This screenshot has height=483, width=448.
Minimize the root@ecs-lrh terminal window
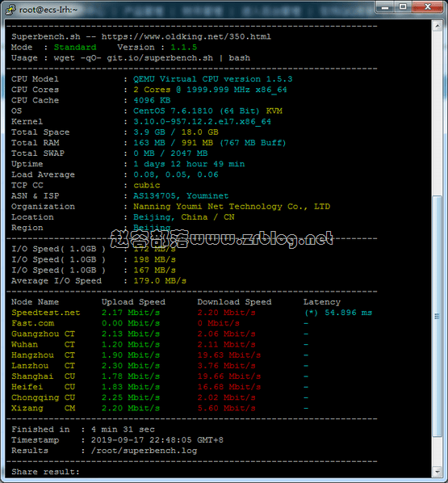pyautogui.click(x=385, y=6)
